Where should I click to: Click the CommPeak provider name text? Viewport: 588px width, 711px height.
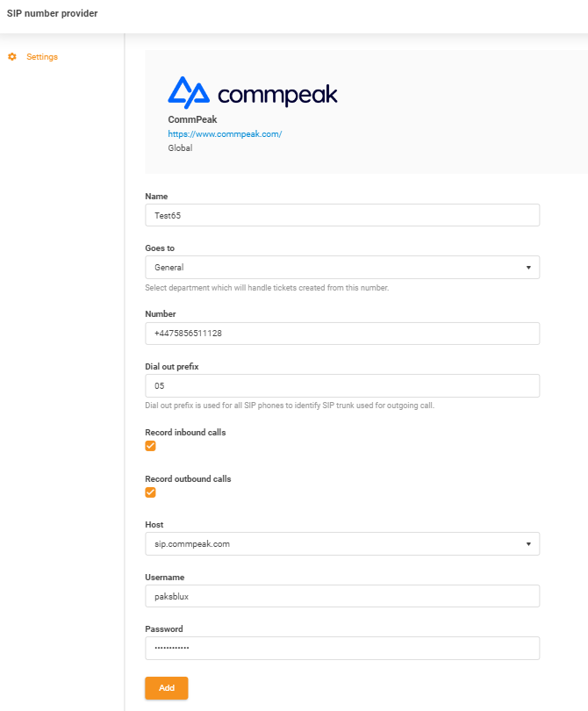click(191, 120)
